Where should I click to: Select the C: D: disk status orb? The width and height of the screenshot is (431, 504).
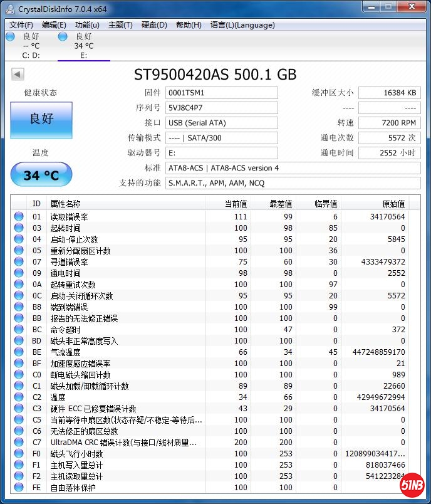pyautogui.click(x=10, y=36)
